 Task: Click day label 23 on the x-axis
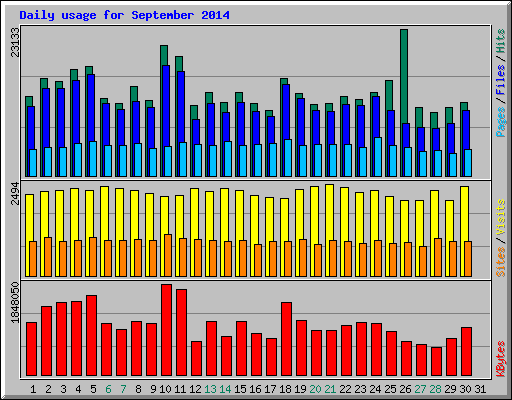coord(360,389)
